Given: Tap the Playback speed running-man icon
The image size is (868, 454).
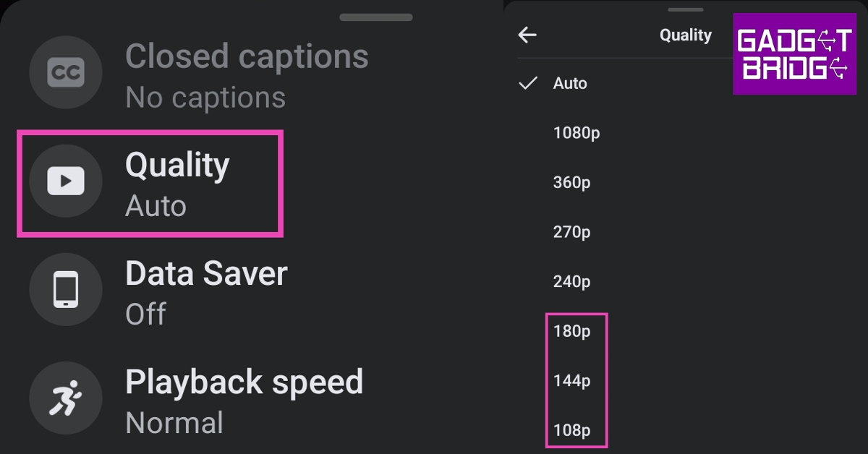Looking at the screenshot, I should [x=65, y=398].
